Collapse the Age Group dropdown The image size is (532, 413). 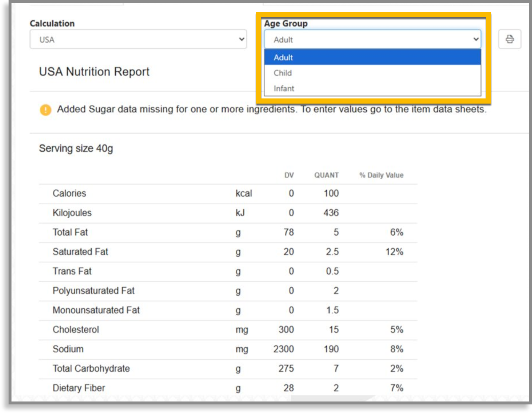(x=372, y=39)
